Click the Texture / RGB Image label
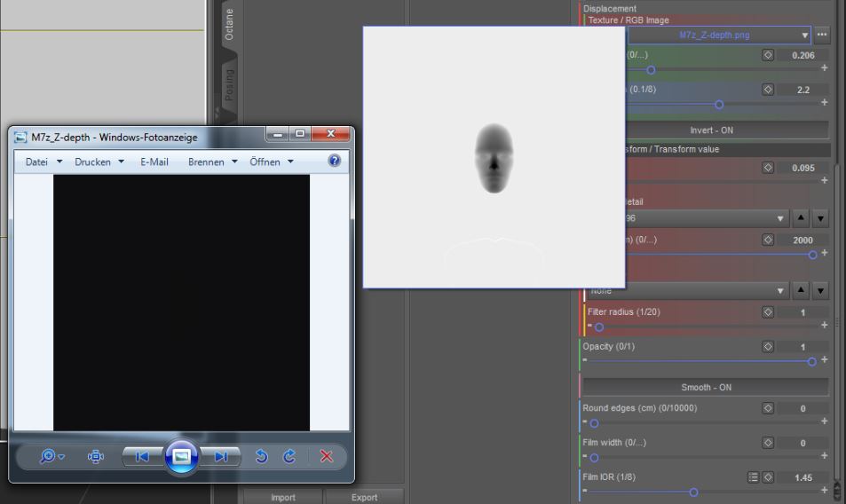Viewport: 846px width, 504px height. (x=629, y=20)
